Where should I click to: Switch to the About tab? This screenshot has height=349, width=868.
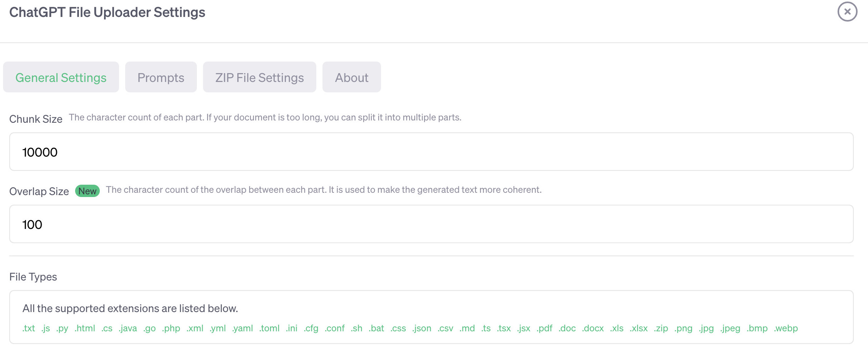click(351, 77)
